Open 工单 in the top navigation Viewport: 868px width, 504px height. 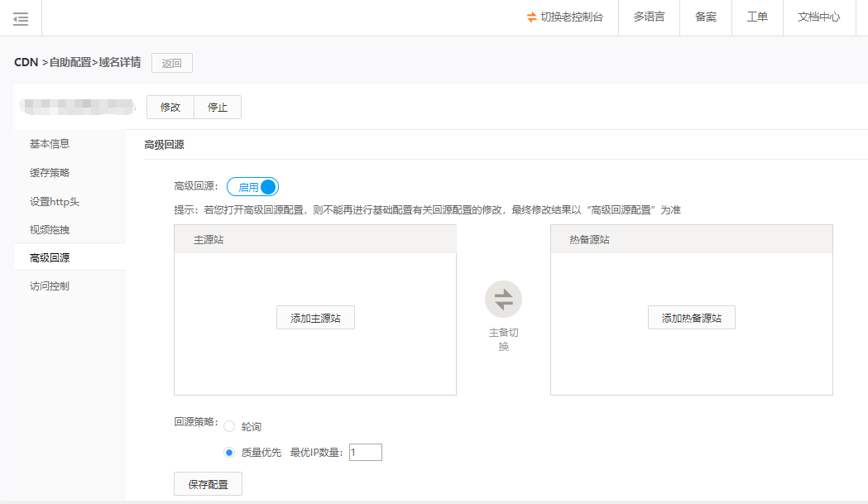pos(757,17)
